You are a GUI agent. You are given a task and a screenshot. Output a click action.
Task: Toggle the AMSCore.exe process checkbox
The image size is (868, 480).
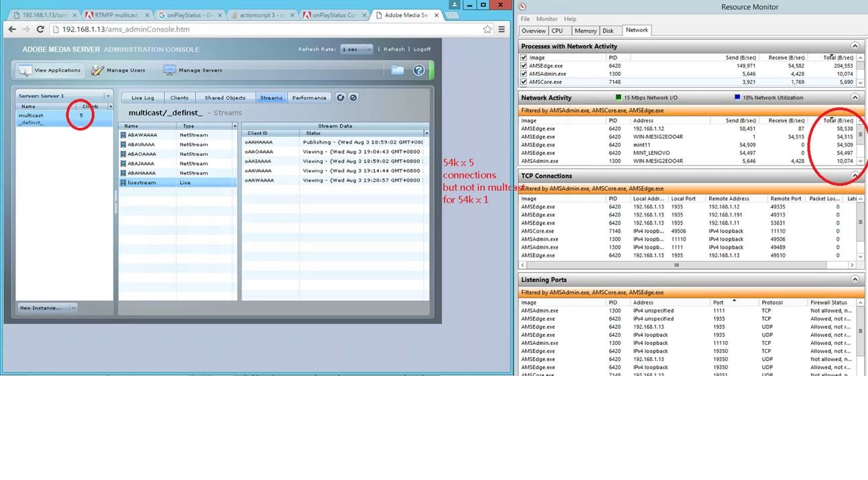pyautogui.click(x=524, y=82)
